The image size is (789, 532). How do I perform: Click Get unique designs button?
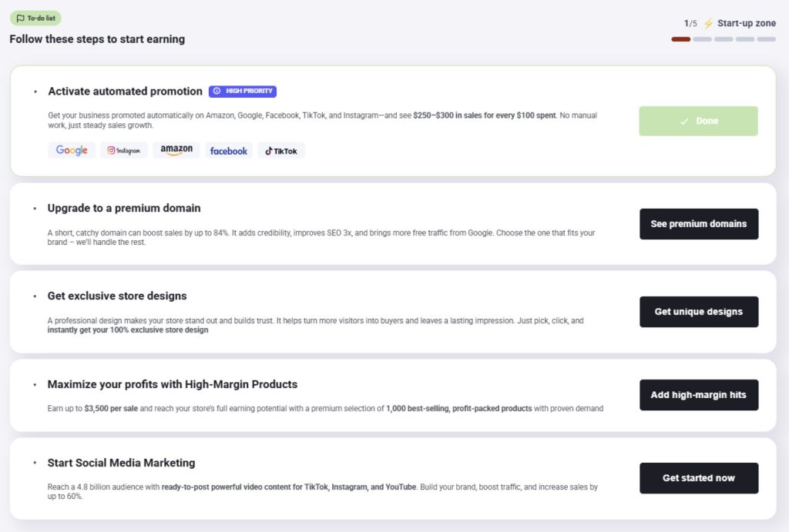point(699,312)
